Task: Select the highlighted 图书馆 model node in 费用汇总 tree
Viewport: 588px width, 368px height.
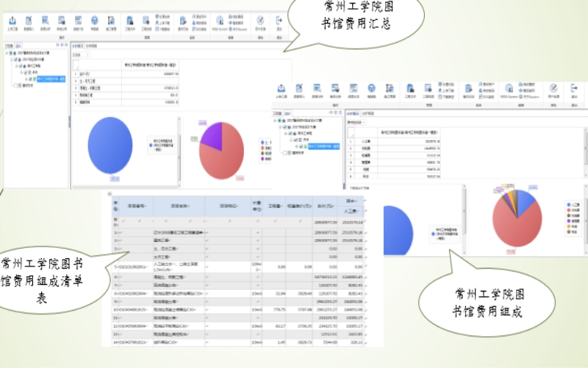Action: click(x=51, y=79)
